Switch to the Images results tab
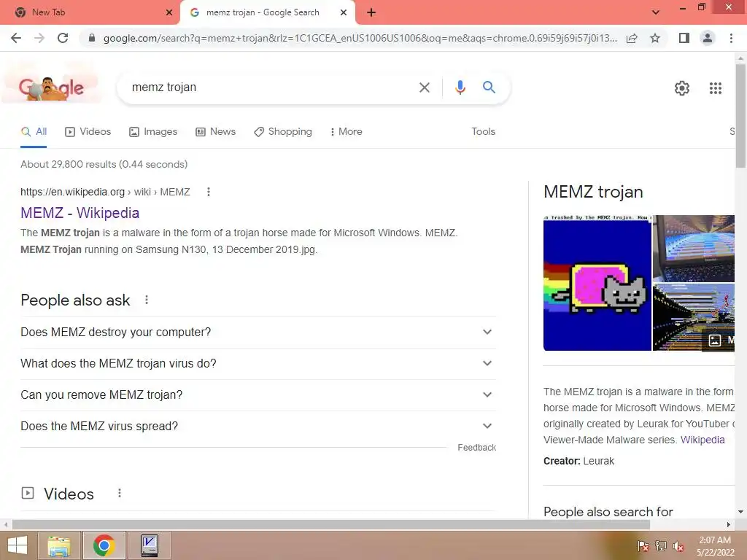The image size is (747, 560). point(153,131)
